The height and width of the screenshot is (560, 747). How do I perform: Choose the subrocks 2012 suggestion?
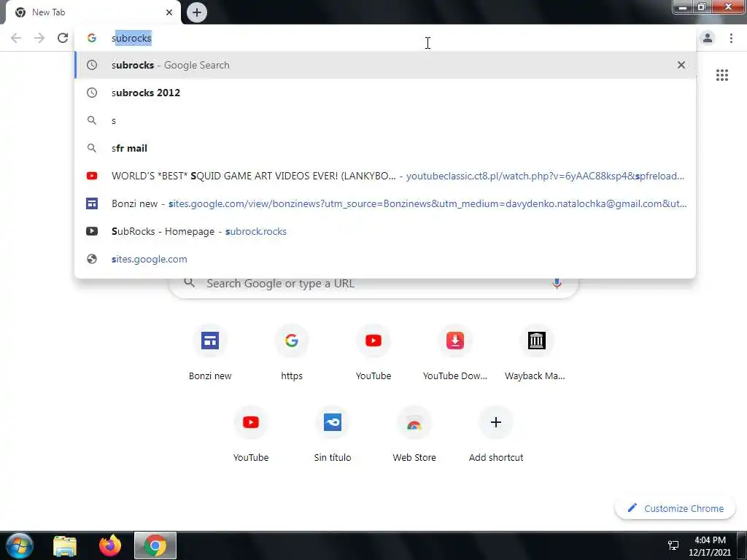pyautogui.click(x=385, y=93)
